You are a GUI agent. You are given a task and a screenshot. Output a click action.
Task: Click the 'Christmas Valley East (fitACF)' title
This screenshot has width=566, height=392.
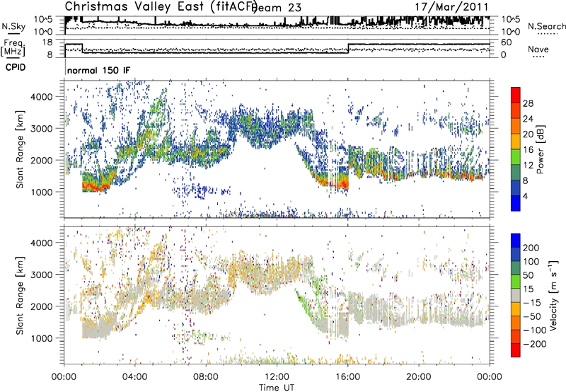(161, 7)
